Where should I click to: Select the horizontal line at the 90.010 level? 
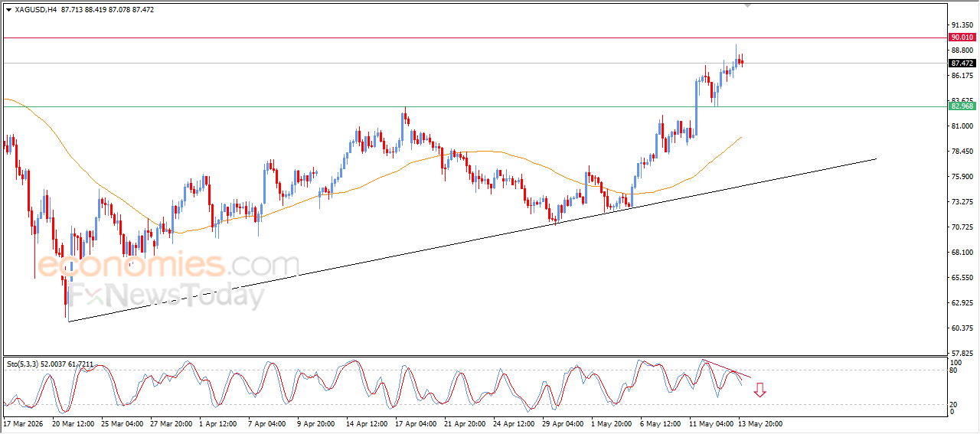[475, 38]
